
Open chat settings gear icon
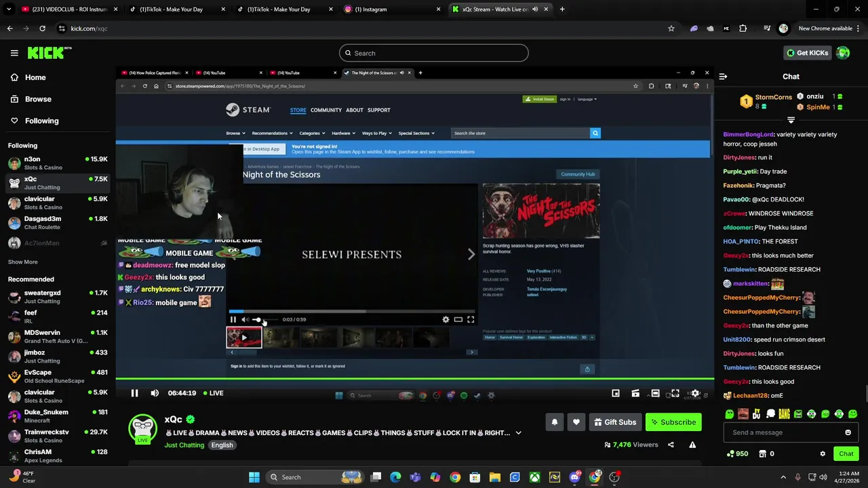click(x=823, y=453)
